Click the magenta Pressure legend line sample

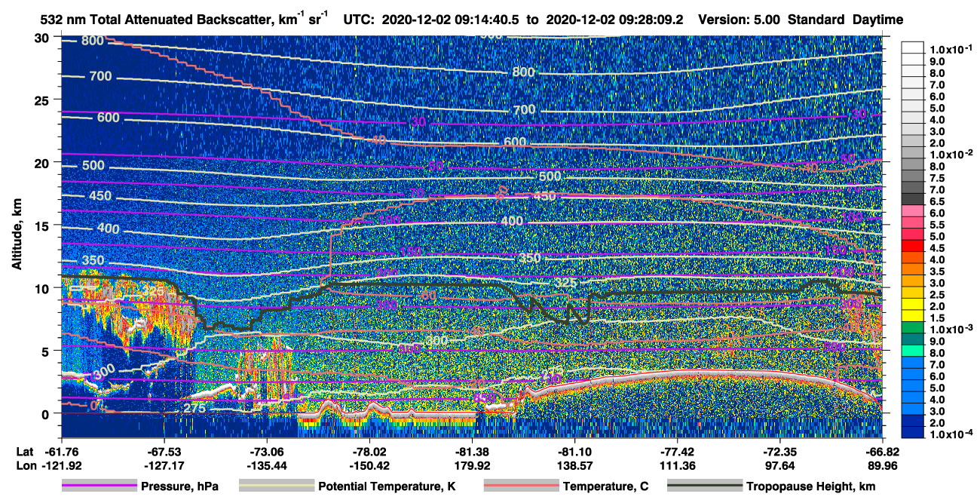[99, 486]
